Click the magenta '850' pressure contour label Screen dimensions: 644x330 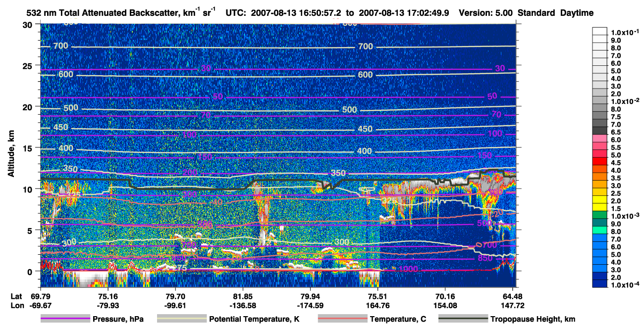485,258
